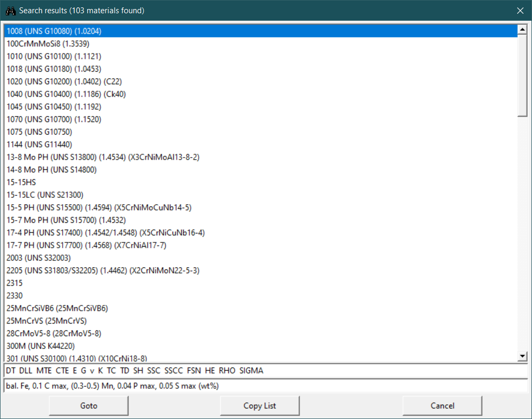Click the Goto button
Screen dimensions: 532x419
click(89, 406)
